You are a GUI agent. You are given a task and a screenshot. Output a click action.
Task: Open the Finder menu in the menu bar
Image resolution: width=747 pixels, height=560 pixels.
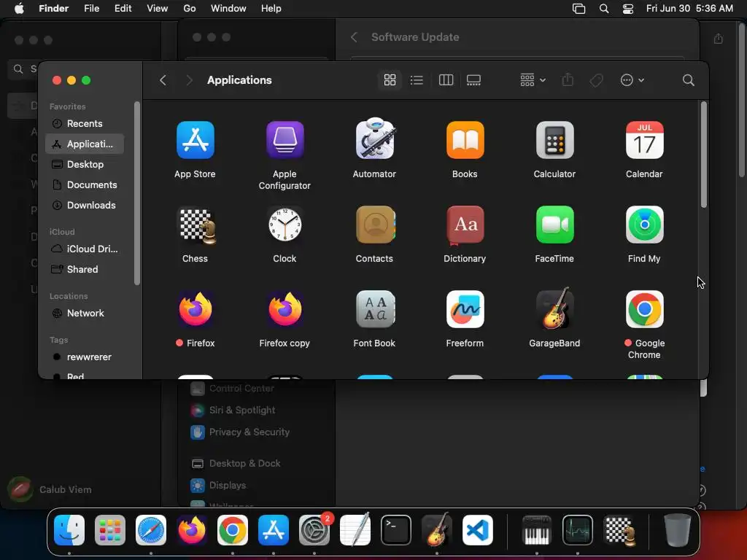pyautogui.click(x=53, y=9)
